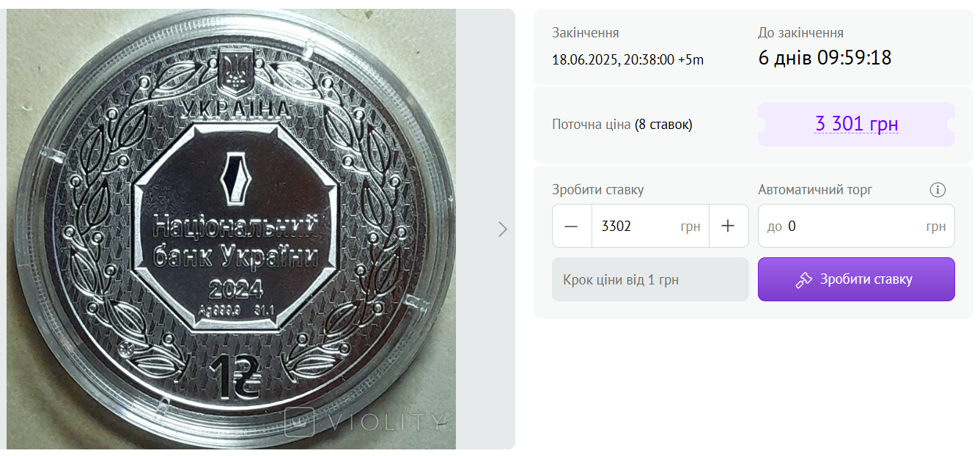Viewport: 980px width, 456px height.
Task: Show the next coin photo with arrow
Action: [502, 229]
